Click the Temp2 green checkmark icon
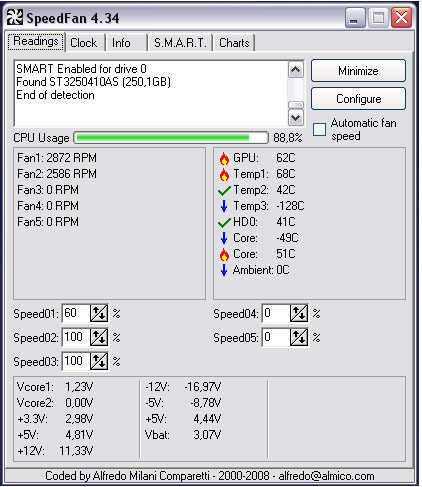This screenshot has height=487, width=422. 224,191
